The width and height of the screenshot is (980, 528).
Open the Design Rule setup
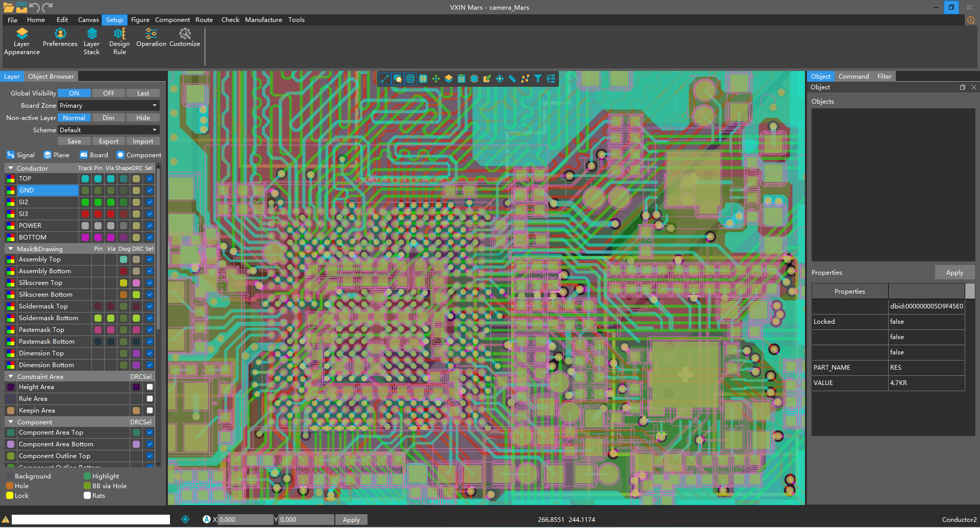[119, 41]
